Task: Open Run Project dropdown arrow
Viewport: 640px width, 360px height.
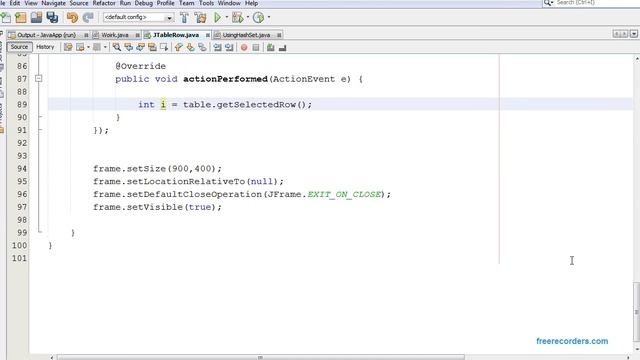Action: tap(227, 18)
